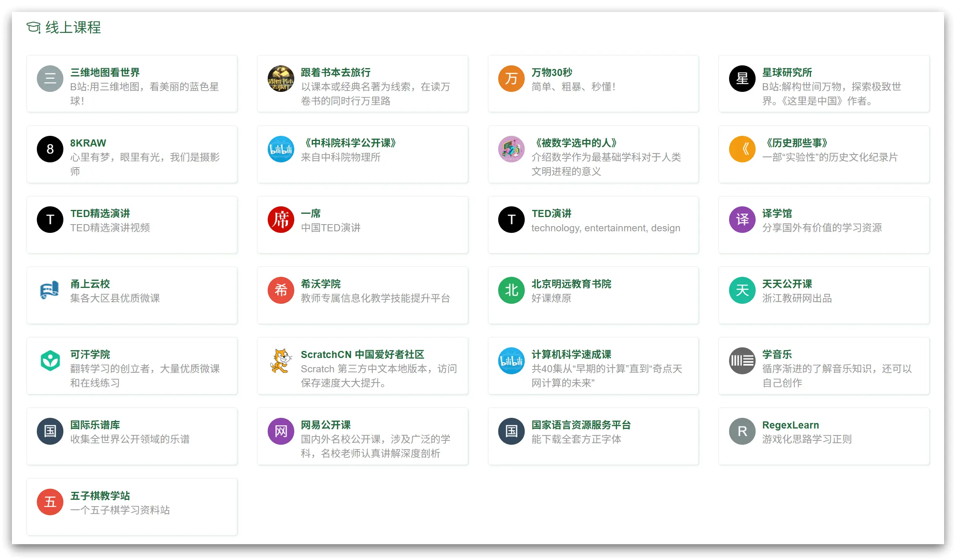The height and width of the screenshot is (560, 956).
Task: Click the 三维地图看世界 round icon
Action: pos(50,78)
